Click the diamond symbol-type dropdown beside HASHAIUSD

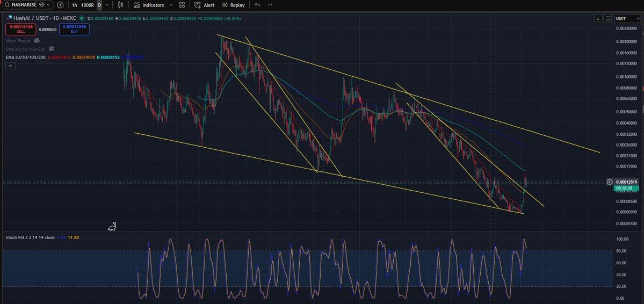[45, 5]
